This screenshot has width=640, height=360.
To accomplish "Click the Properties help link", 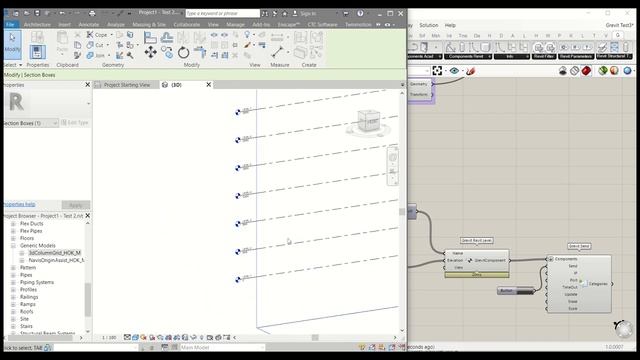I will [19, 204].
